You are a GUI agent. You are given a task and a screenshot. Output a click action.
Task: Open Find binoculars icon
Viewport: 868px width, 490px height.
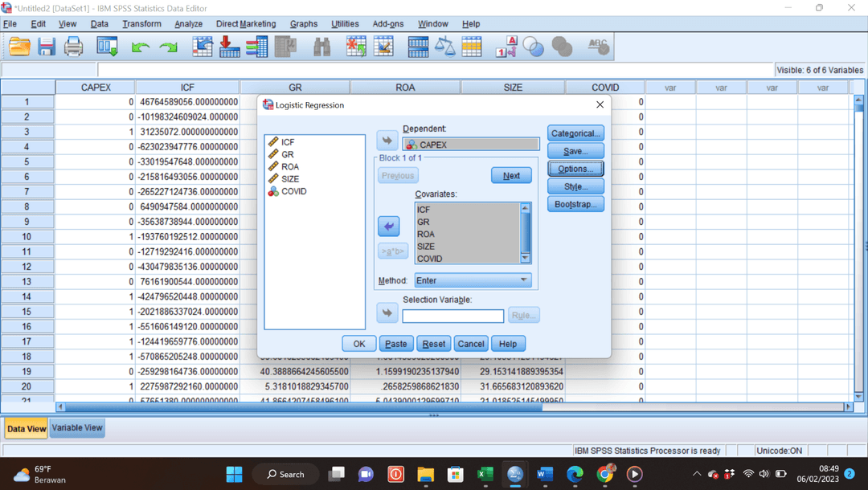pos(321,47)
